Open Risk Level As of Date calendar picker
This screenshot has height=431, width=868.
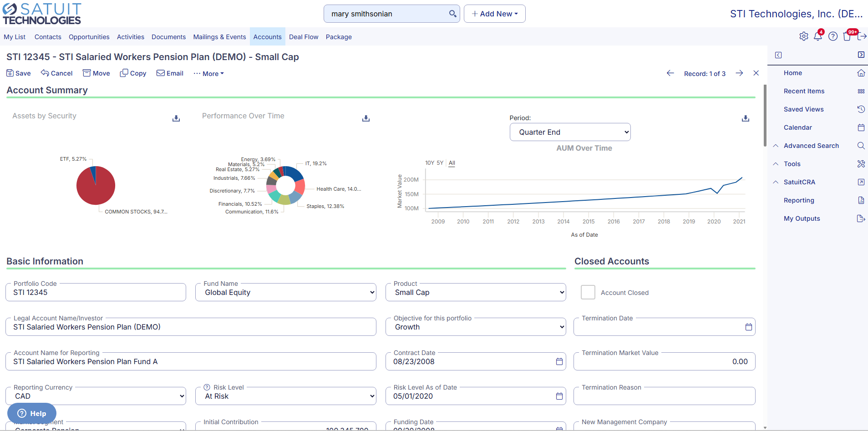[x=559, y=396]
